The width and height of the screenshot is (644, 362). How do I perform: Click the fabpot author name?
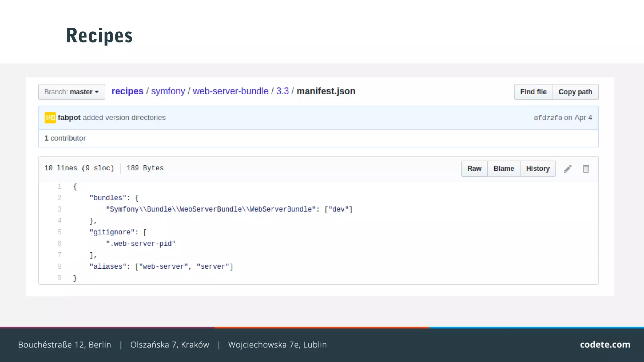point(69,118)
